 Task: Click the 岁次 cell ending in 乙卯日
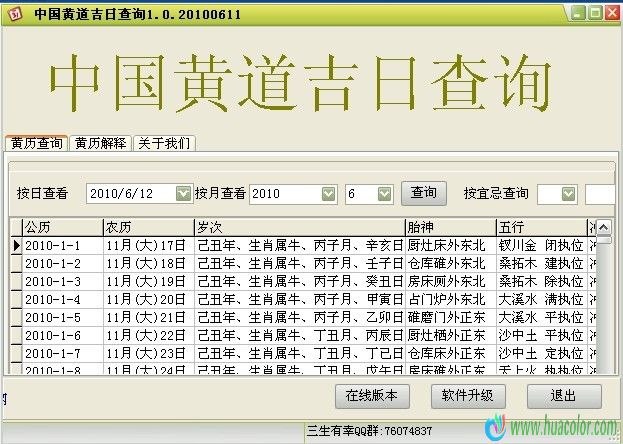[300, 317]
